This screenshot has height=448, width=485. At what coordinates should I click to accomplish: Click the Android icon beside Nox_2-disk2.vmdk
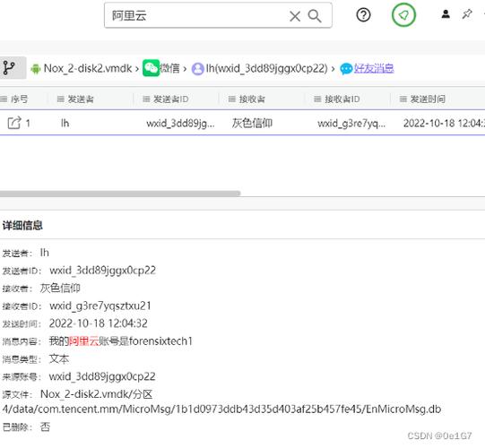[36, 68]
